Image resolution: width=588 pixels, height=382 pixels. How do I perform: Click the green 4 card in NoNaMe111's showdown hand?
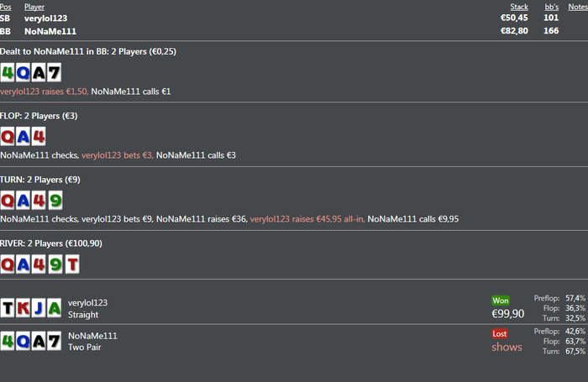[8, 341]
